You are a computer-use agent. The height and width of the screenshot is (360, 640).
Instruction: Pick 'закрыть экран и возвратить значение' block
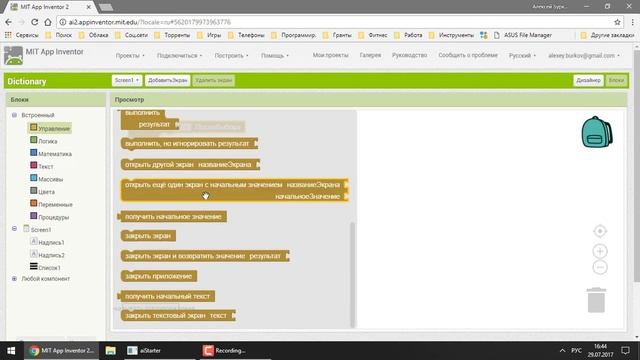(x=204, y=256)
